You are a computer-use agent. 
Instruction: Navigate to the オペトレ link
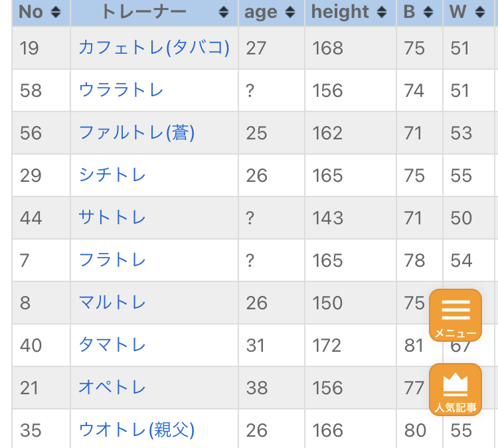pos(112,388)
